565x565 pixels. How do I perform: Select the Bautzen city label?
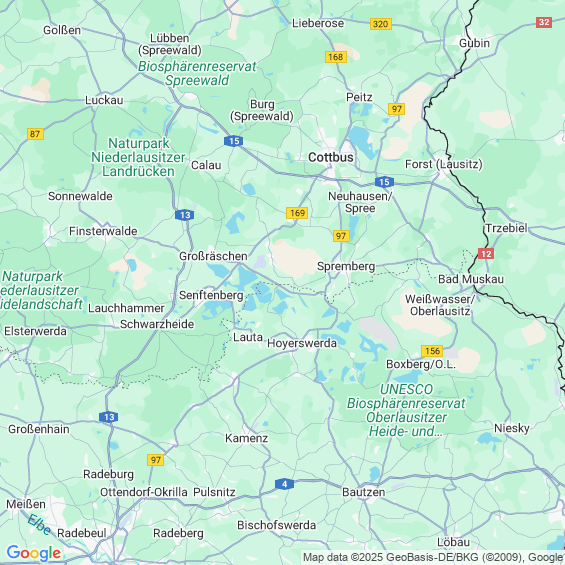(x=364, y=492)
